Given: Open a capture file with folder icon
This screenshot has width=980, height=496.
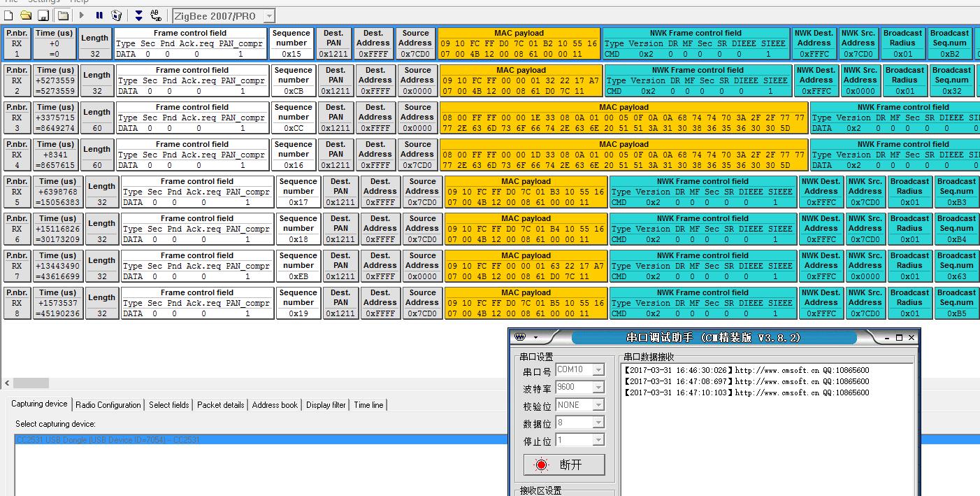Looking at the screenshot, I should point(27,15).
